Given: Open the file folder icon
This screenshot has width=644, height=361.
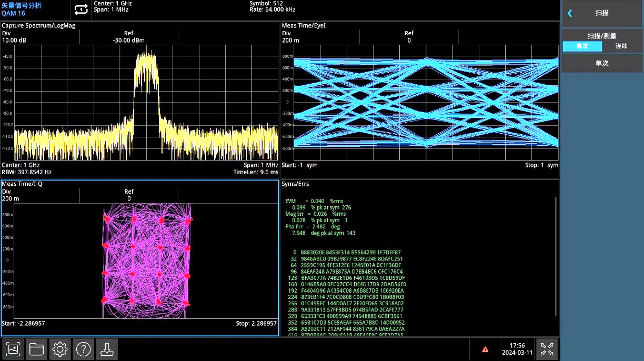Looking at the screenshot, I should pos(36,349).
